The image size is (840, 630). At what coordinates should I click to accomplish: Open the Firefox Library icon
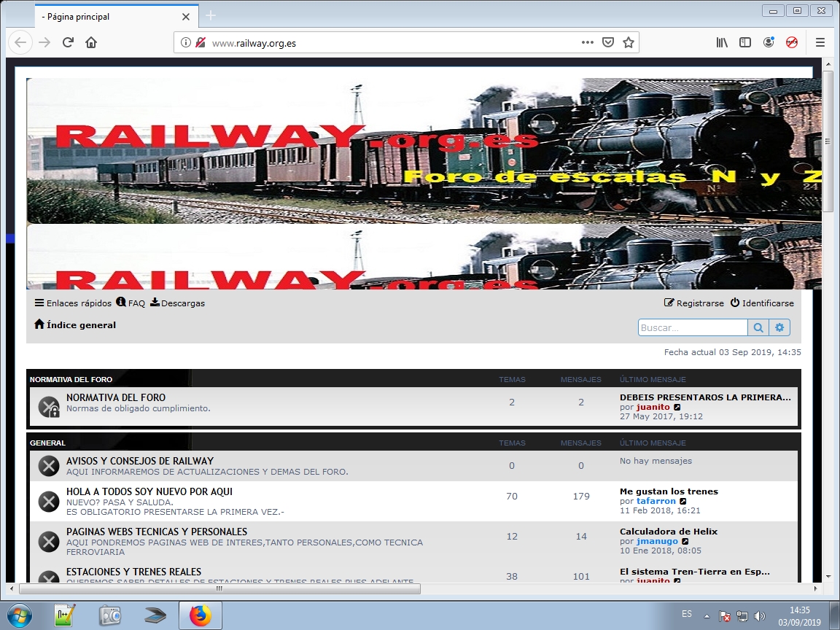tap(722, 42)
